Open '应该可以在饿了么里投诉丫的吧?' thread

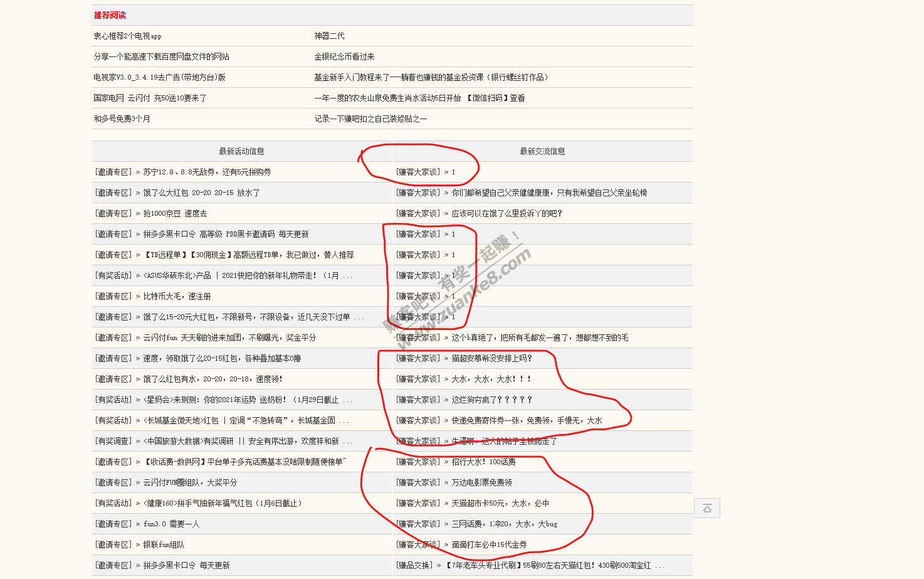[x=507, y=213]
